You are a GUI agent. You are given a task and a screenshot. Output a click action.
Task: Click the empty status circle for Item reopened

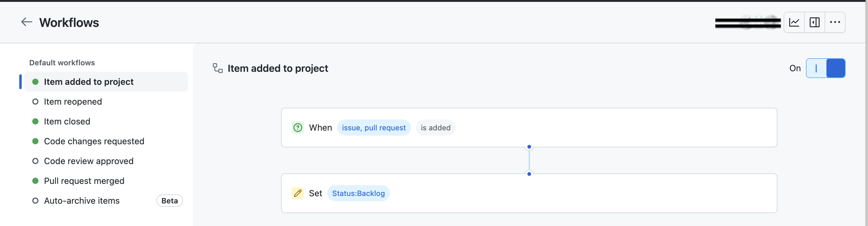tap(35, 102)
